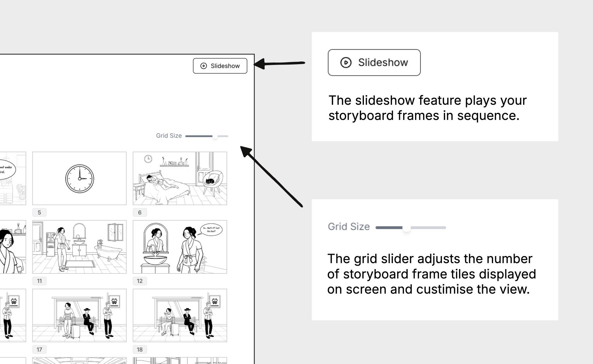Click the Slideshow button in the storyboard window

click(x=220, y=66)
